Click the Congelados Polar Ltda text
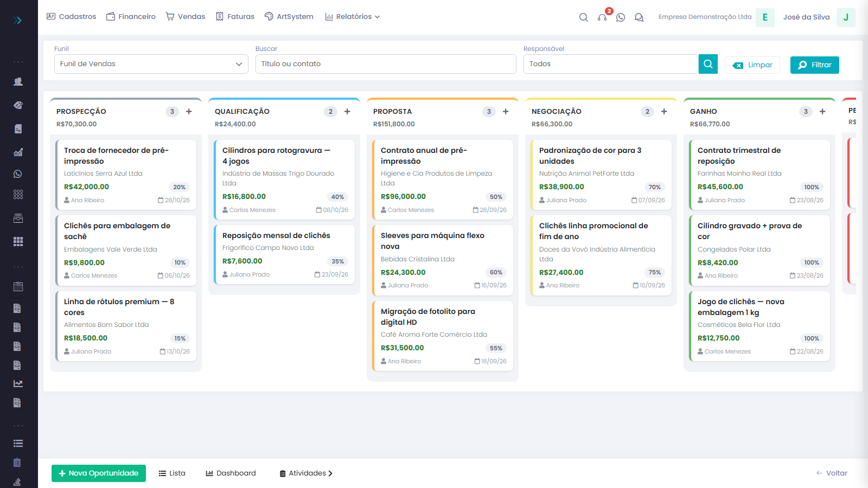 pos(734,249)
